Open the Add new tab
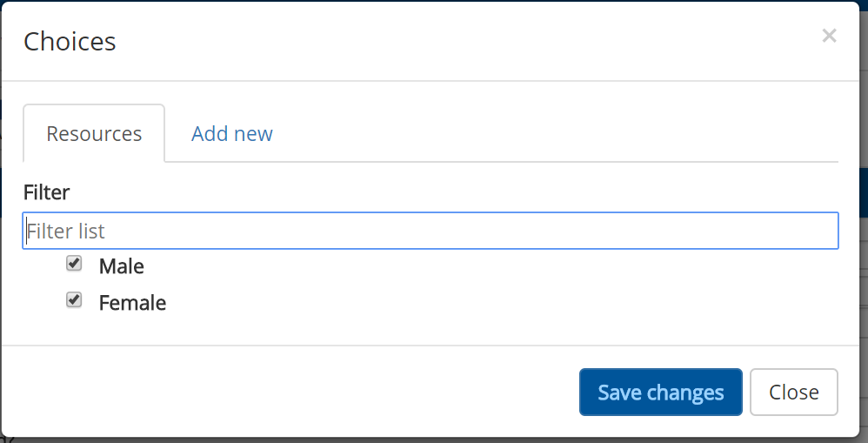 [232, 134]
